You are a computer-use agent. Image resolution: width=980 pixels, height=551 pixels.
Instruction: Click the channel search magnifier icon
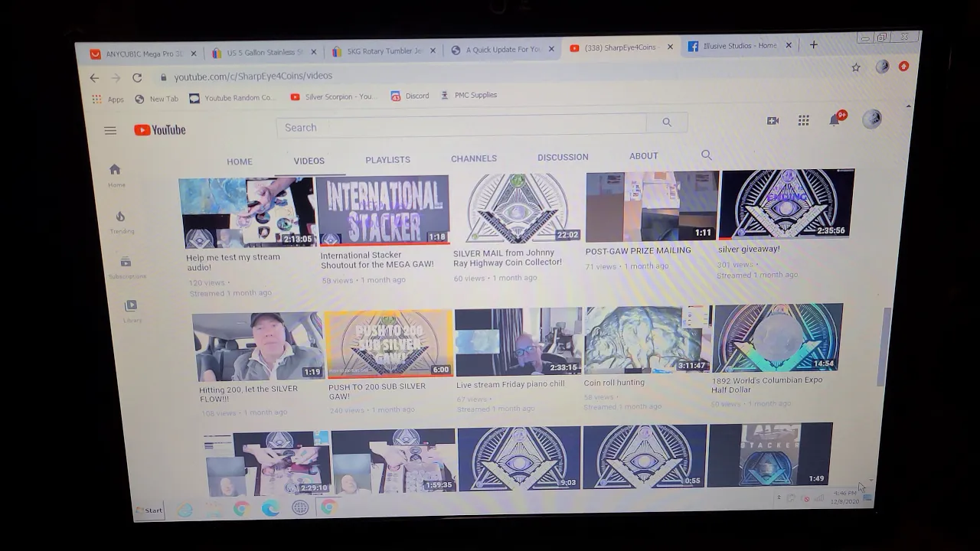coord(707,155)
